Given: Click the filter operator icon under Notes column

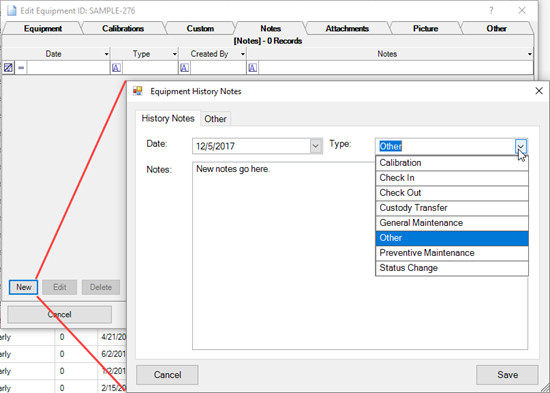Looking at the screenshot, I should coord(252,67).
